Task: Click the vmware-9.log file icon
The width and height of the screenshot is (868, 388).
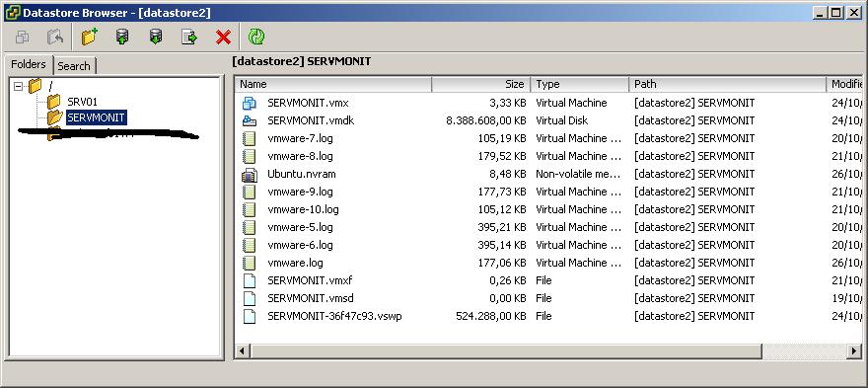Action: 250,192
